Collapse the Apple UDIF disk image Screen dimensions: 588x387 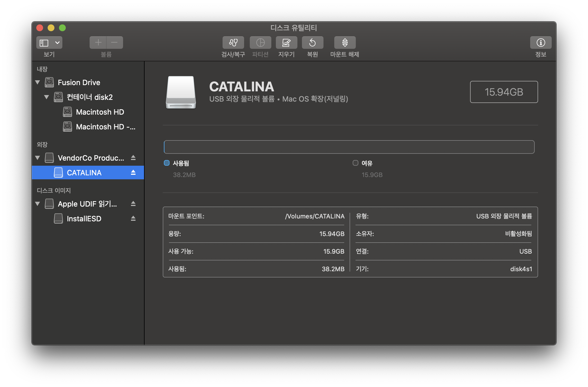37,204
